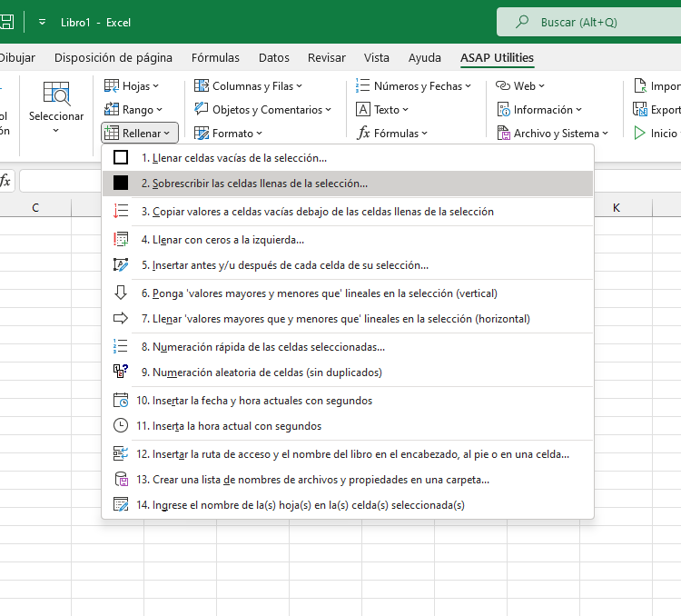Select Insertar antes y/u después de cada celda

348,265
